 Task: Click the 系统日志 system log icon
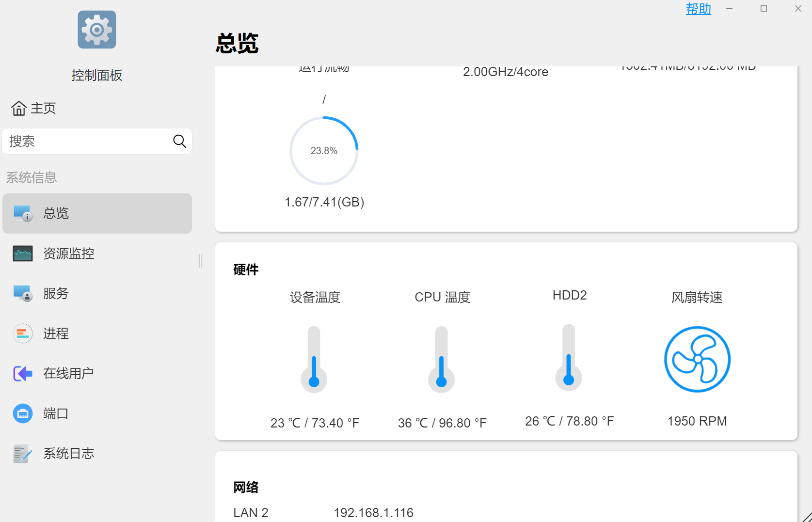(23, 454)
